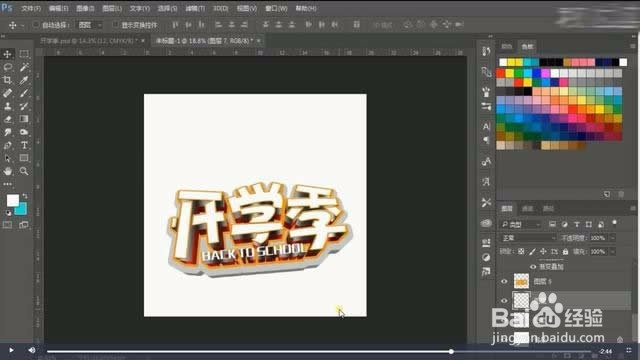640x360 pixels.
Task: Open the 图像(I) menu
Action: [x=85, y=8]
